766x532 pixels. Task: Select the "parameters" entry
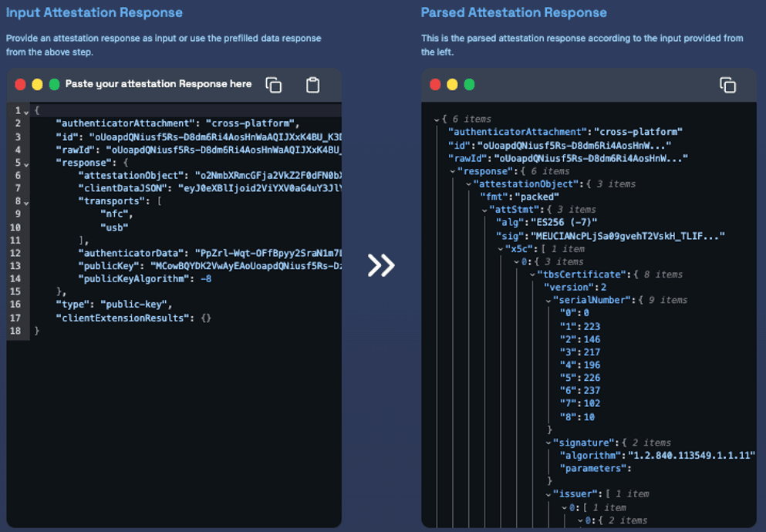click(596, 469)
